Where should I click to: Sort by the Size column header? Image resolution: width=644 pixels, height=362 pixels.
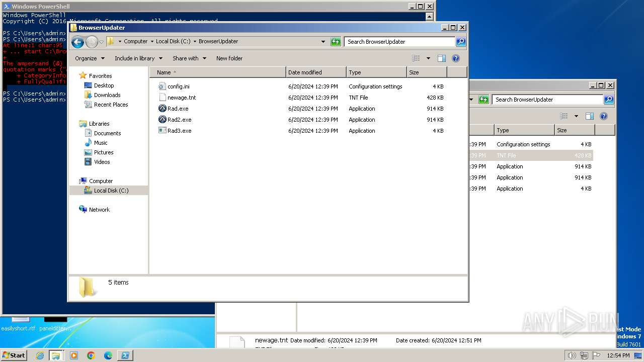427,72
